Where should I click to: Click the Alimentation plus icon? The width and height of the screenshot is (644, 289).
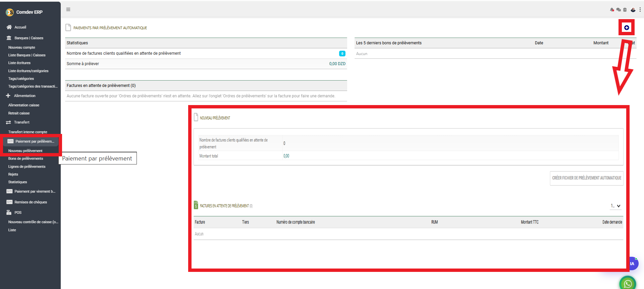(x=8, y=96)
